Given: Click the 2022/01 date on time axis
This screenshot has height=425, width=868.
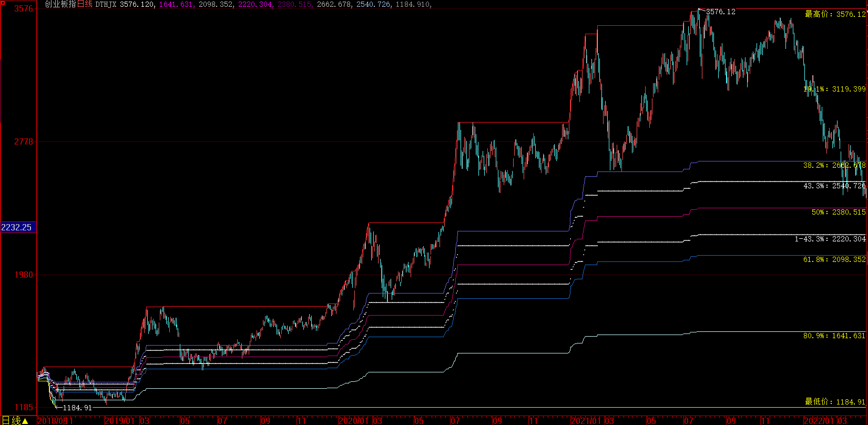Looking at the screenshot, I should pyautogui.click(x=818, y=421).
